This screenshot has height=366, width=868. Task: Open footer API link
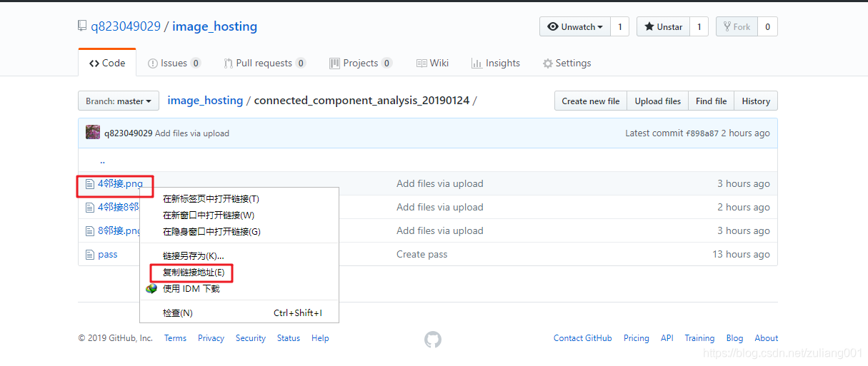click(667, 338)
